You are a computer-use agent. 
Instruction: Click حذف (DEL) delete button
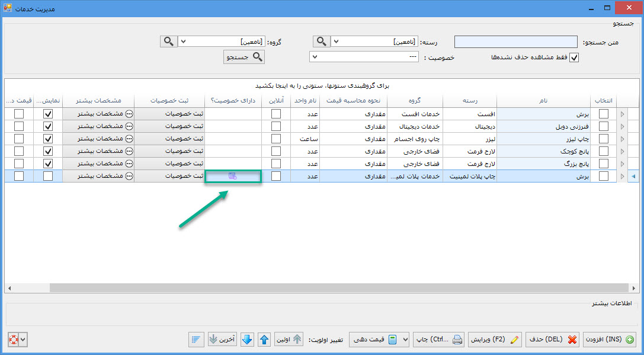coord(552,340)
